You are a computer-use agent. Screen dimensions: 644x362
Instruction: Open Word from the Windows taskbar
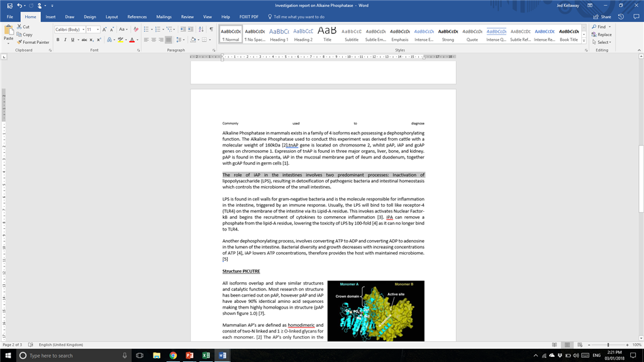click(223, 356)
